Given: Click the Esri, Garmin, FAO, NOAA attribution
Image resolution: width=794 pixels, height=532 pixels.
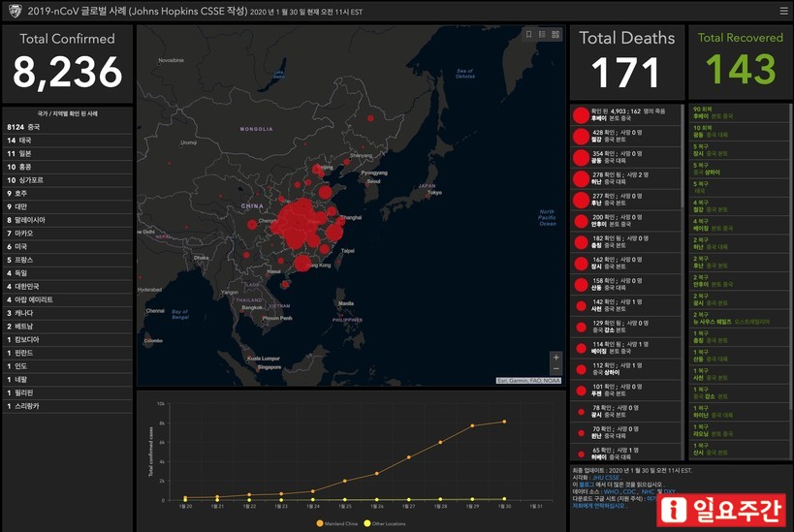Looking at the screenshot, I should tap(528, 380).
